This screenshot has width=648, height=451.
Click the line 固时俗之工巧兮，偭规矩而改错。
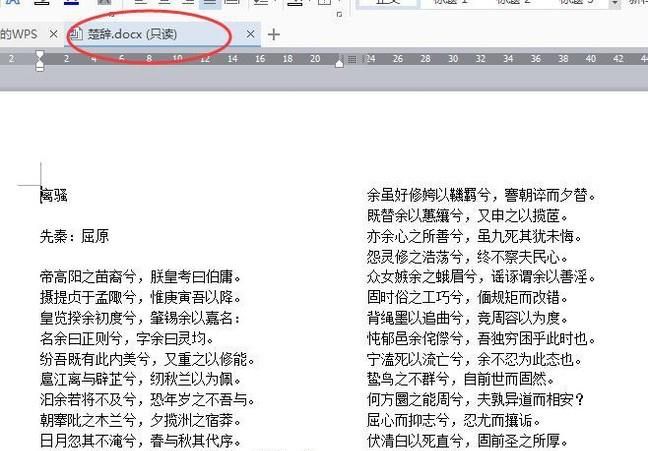point(468,298)
